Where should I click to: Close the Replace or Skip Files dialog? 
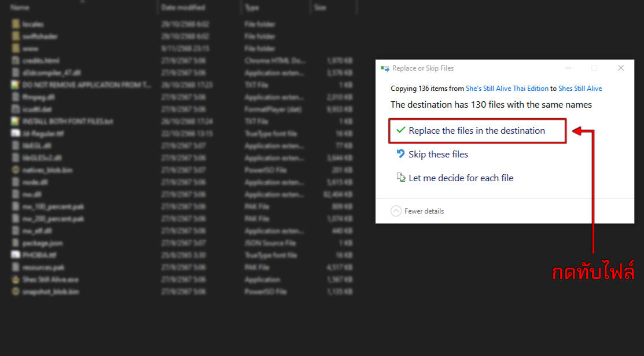click(621, 68)
